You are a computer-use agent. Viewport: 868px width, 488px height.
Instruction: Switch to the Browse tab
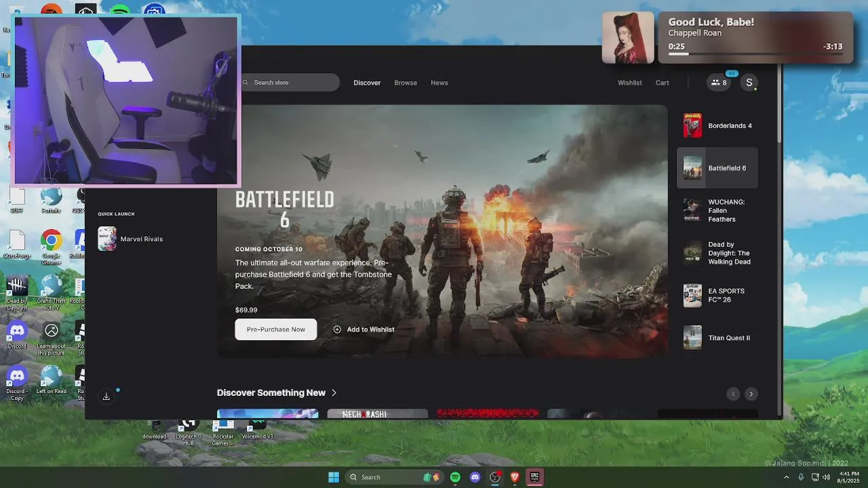(x=406, y=83)
